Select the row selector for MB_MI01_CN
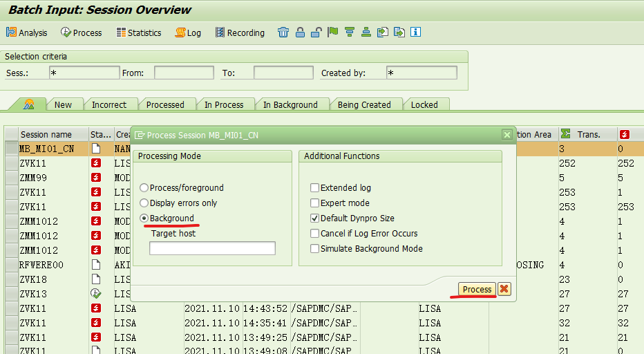Viewport: 644px width, 354px height. pos(12,149)
